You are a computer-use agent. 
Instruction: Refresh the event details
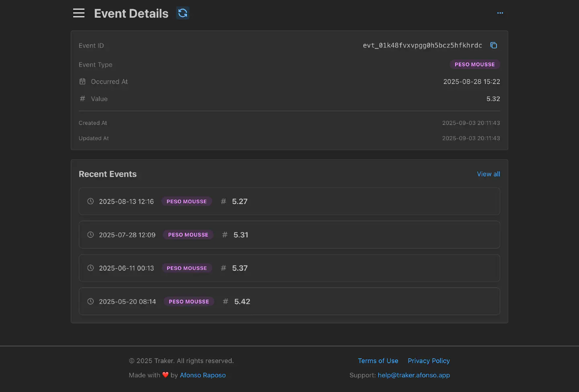(x=183, y=13)
